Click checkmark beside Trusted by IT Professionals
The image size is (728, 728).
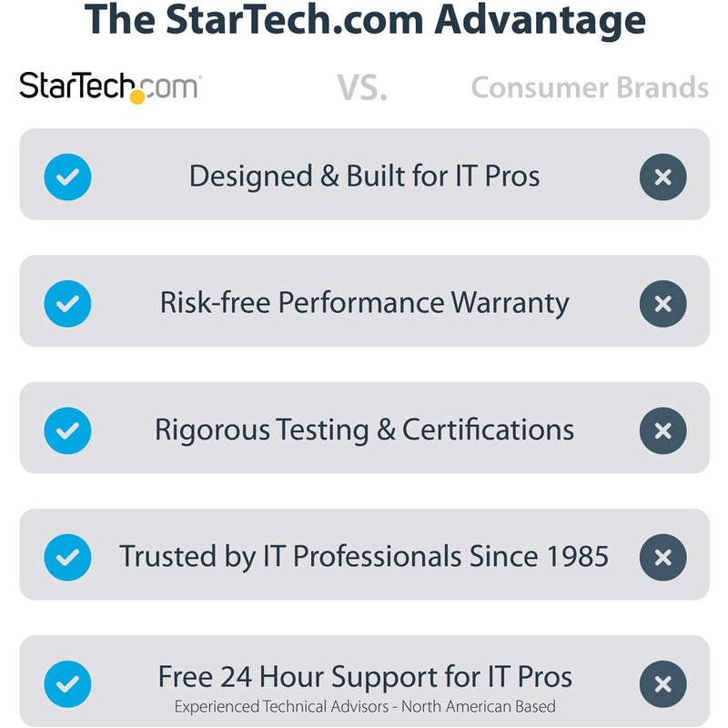click(67, 557)
